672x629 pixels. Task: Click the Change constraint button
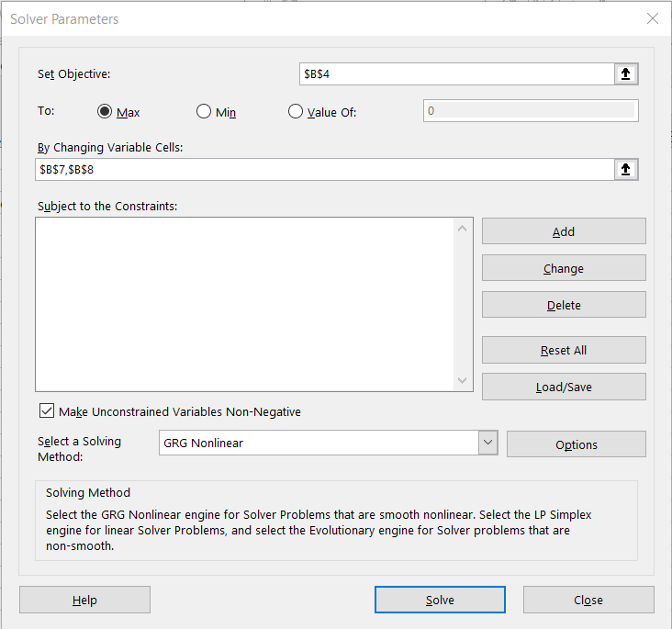(564, 268)
